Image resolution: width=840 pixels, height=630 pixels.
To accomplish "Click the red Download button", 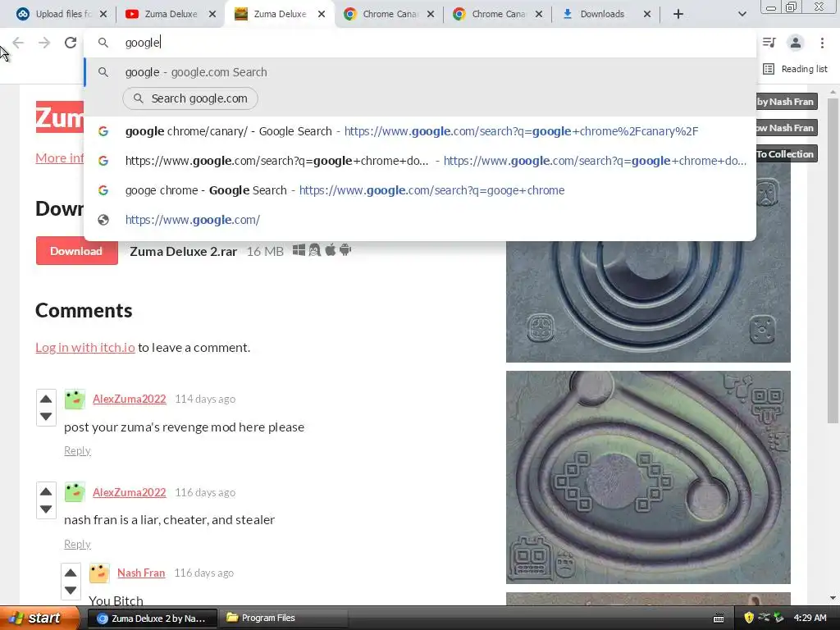I will (x=76, y=251).
